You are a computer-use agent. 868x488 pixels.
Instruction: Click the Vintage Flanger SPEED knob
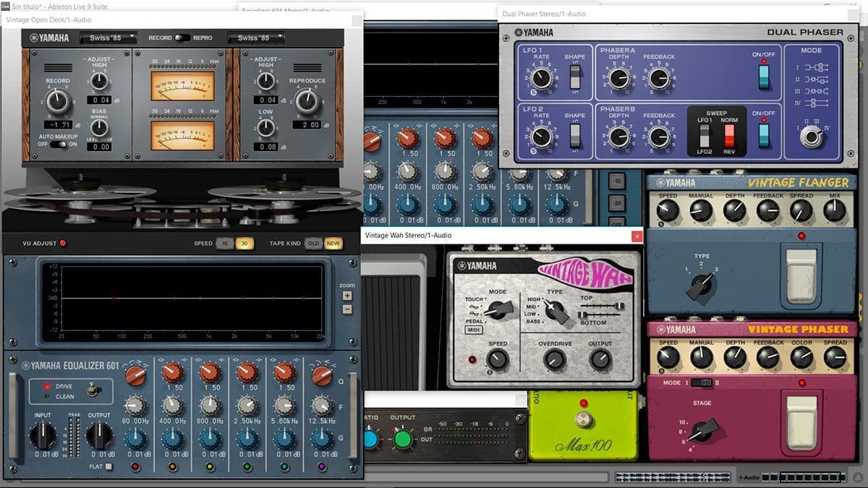tap(667, 210)
